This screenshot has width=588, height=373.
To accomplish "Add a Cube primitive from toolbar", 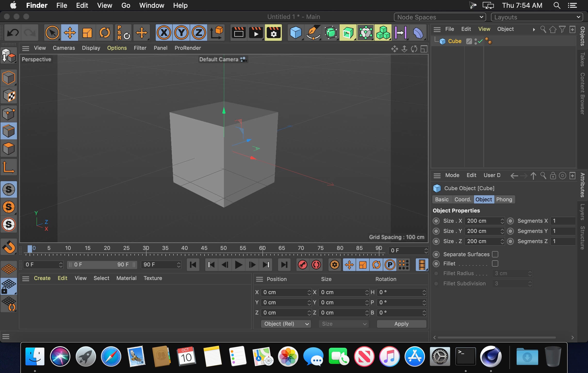I will [295, 33].
